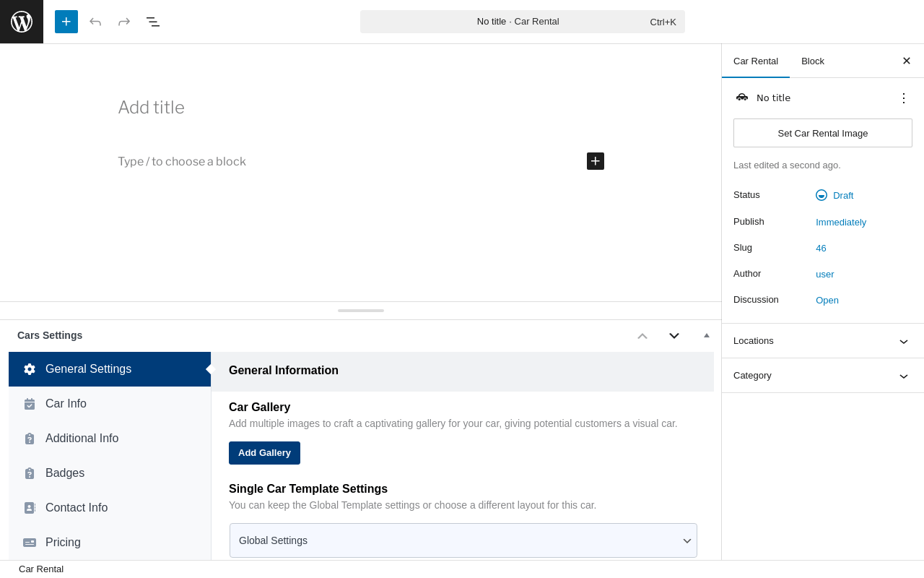Screen dimensions: 924x578
Task: Click the redo arrow icon
Action: point(124,22)
